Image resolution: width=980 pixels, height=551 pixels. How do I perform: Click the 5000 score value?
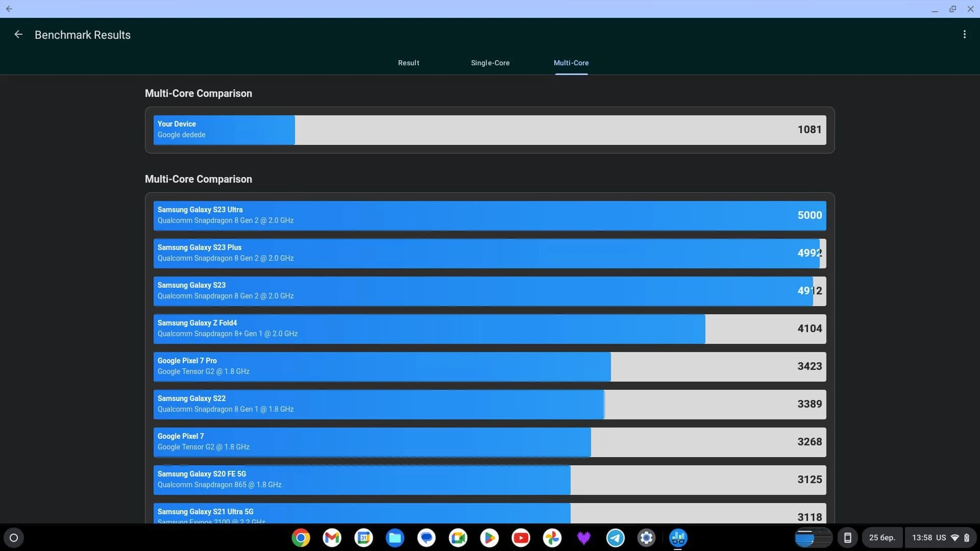[810, 215]
